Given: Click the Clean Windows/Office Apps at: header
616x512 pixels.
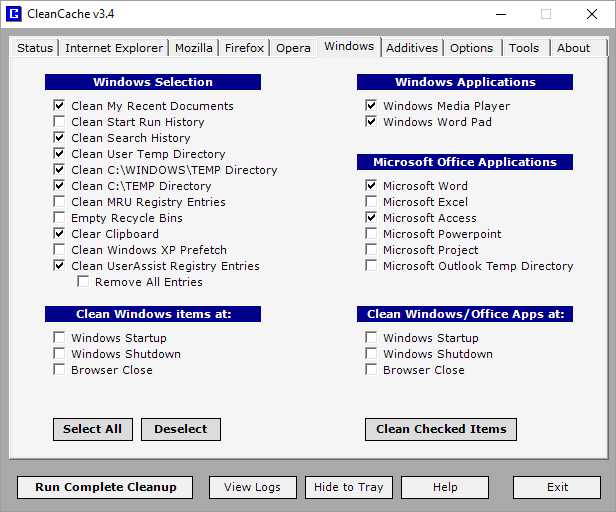Looking at the screenshot, I should click(465, 314).
